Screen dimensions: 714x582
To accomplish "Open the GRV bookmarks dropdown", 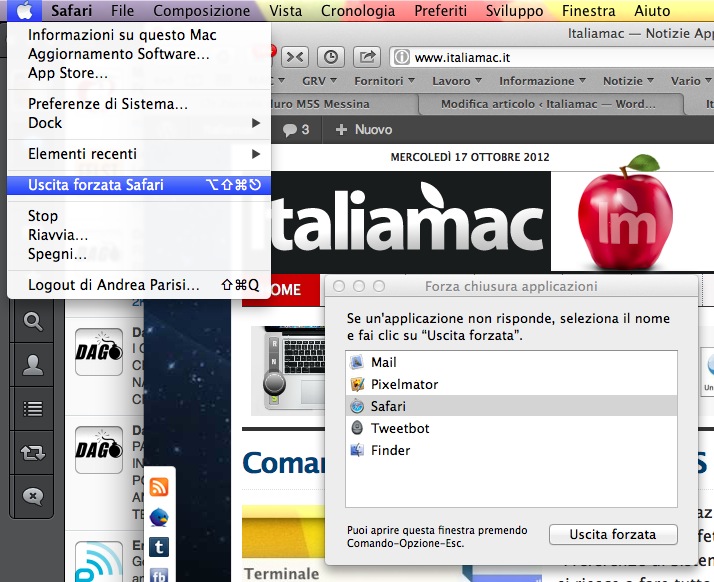I will click(319, 81).
